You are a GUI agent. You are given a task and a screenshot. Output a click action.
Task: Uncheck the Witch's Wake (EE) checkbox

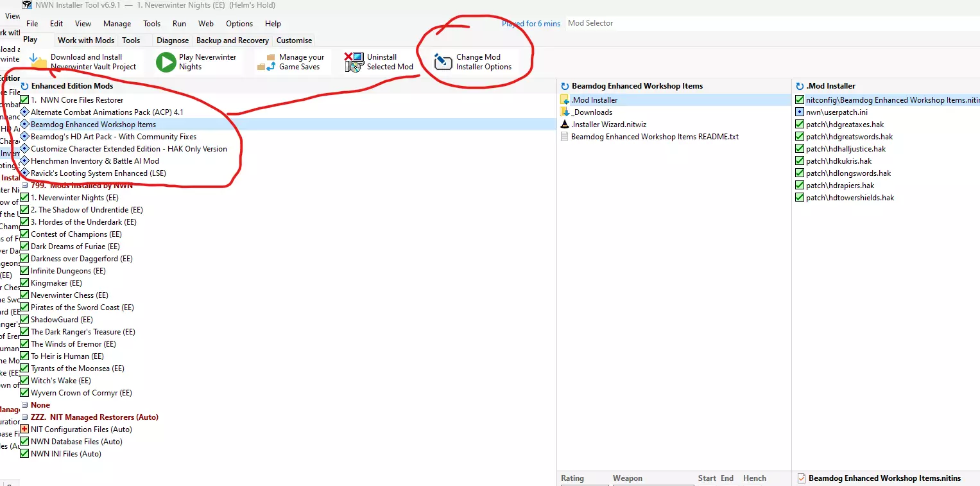(24, 381)
